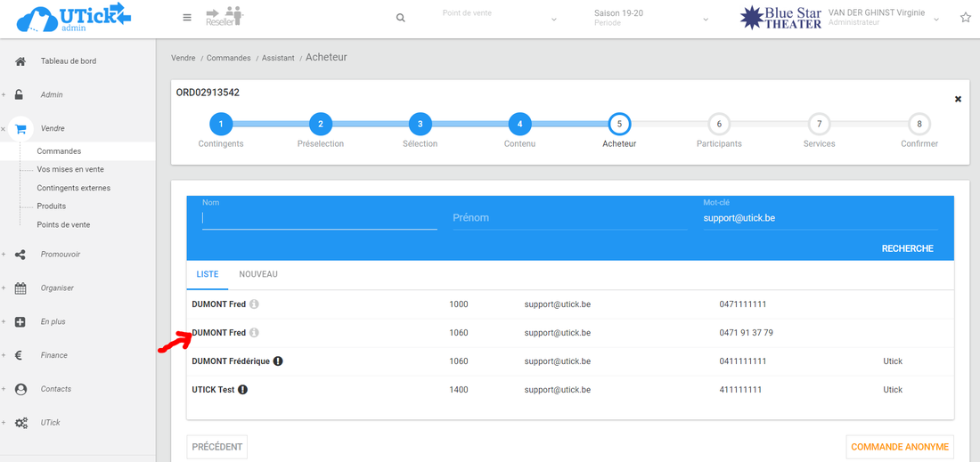Focus the Prénom input field
The width and height of the screenshot is (980, 462).
[569, 218]
